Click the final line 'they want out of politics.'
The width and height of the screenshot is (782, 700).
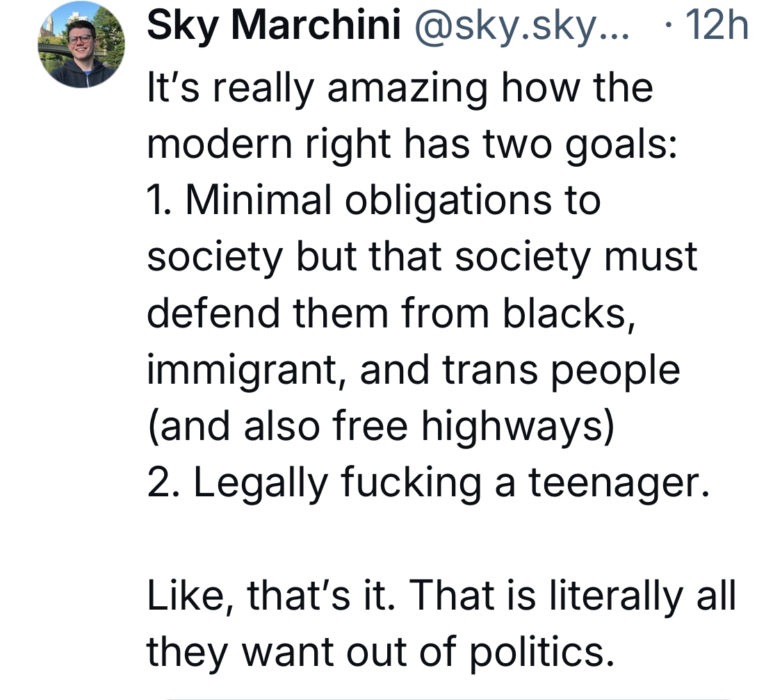(380, 652)
